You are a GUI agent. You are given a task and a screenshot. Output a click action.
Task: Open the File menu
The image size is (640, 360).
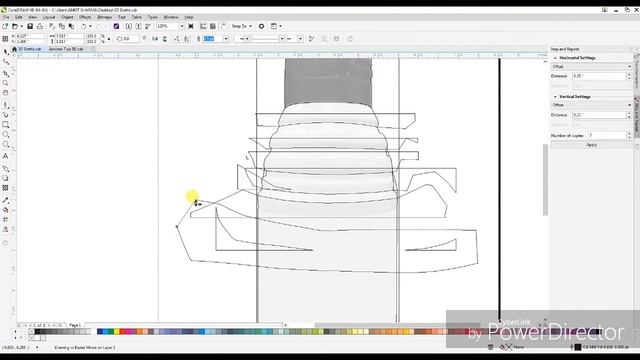(x=6, y=17)
